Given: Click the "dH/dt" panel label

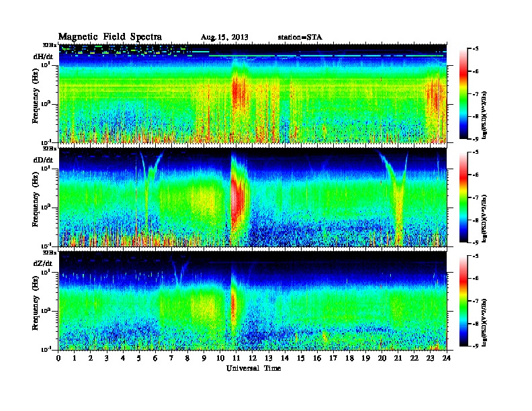Looking at the screenshot, I should pos(43,56).
